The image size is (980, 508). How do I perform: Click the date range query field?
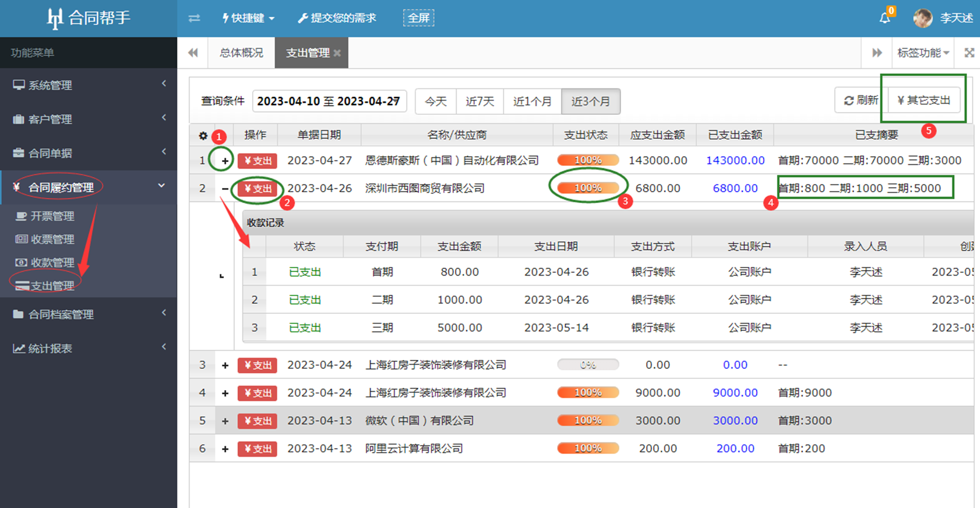tap(329, 101)
